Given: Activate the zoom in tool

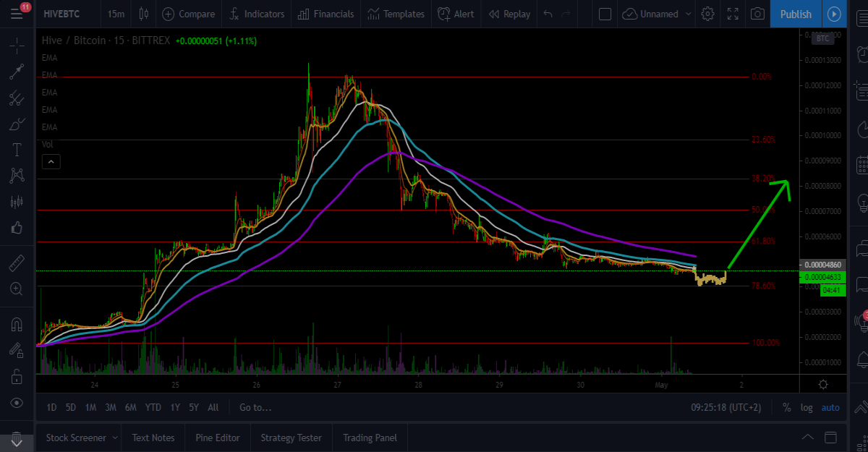Looking at the screenshot, I should (17, 289).
